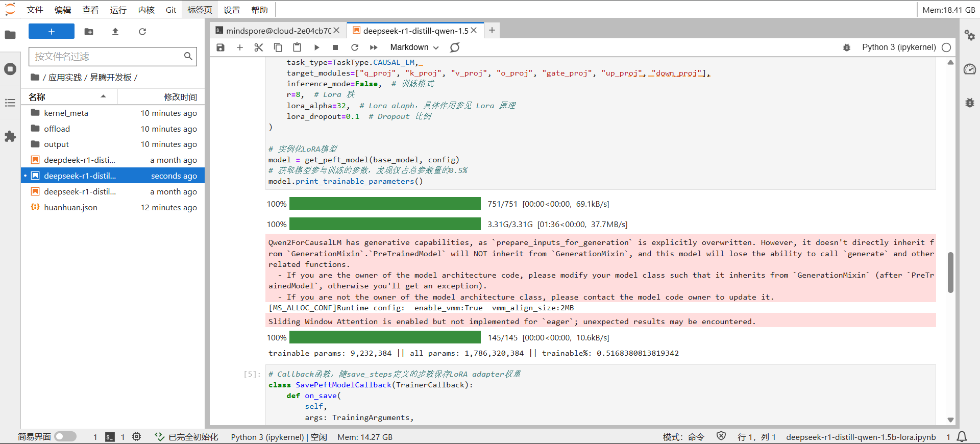Cut the selected cell with the scissors icon
This screenshot has height=444, width=980.
259,47
